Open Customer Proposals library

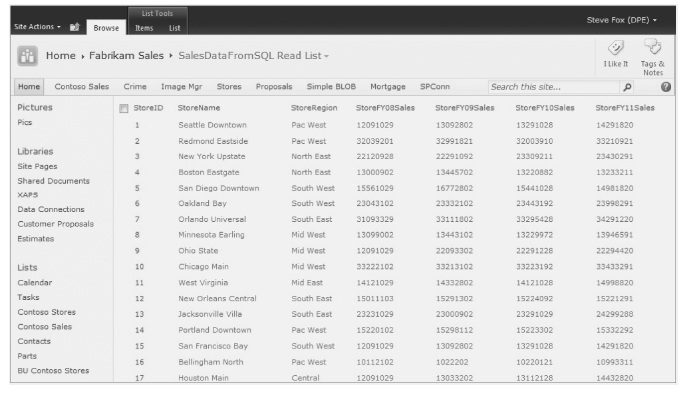pyautogui.click(x=55, y=224)
